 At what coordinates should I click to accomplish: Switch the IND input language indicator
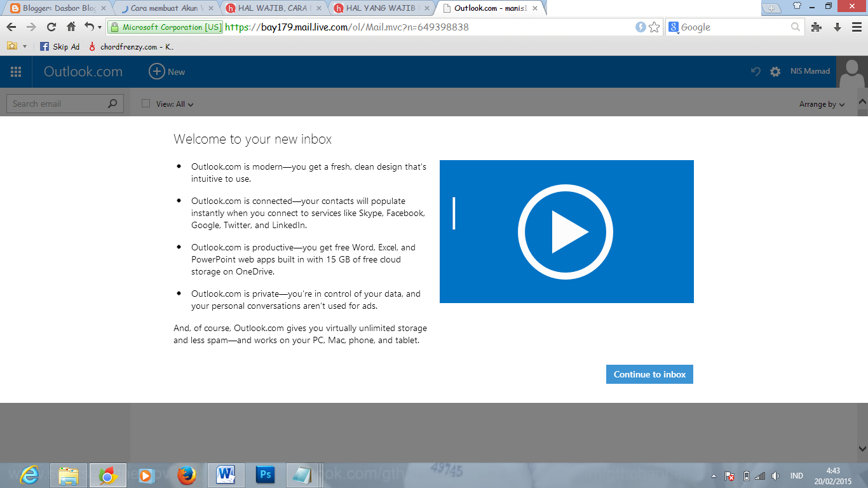point(796,476)
